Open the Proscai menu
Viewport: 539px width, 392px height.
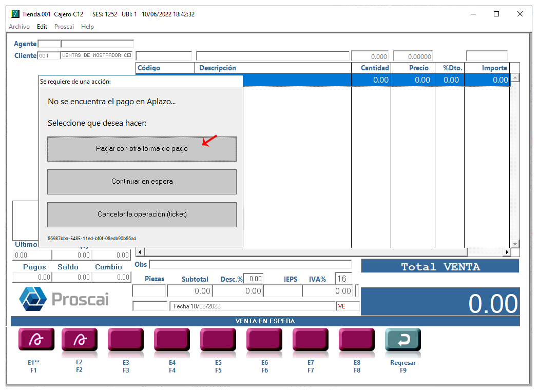64,27
